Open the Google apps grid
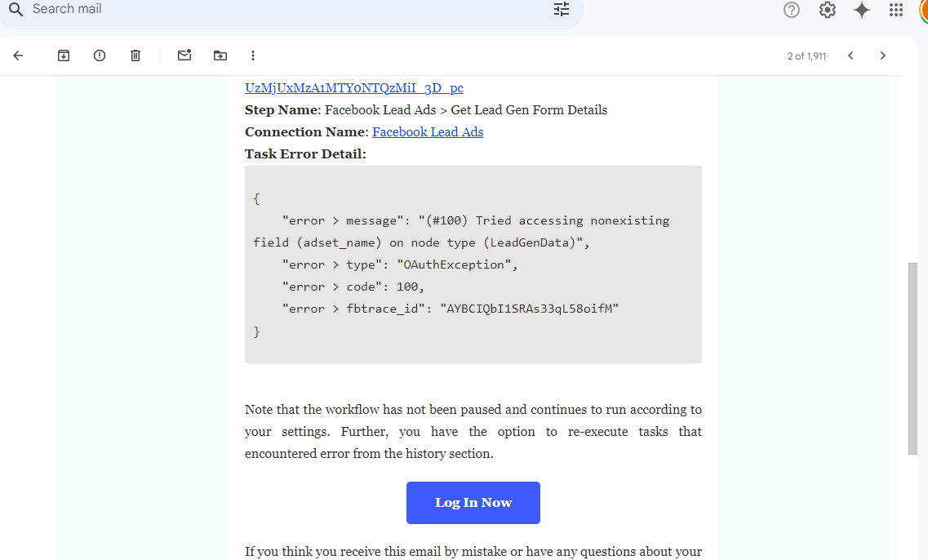This screenshot has height=560, width=928. pos(896,10)
